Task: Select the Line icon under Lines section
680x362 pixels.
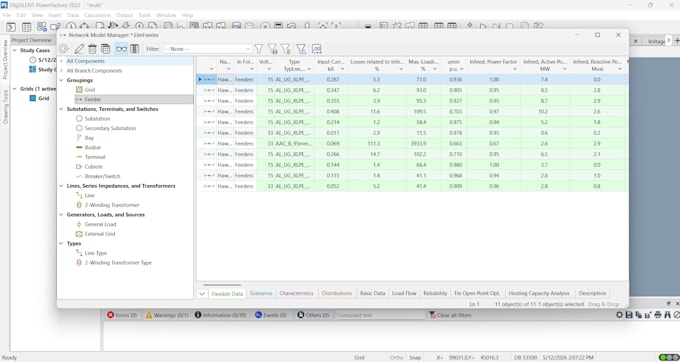Action: pos(79,196)
